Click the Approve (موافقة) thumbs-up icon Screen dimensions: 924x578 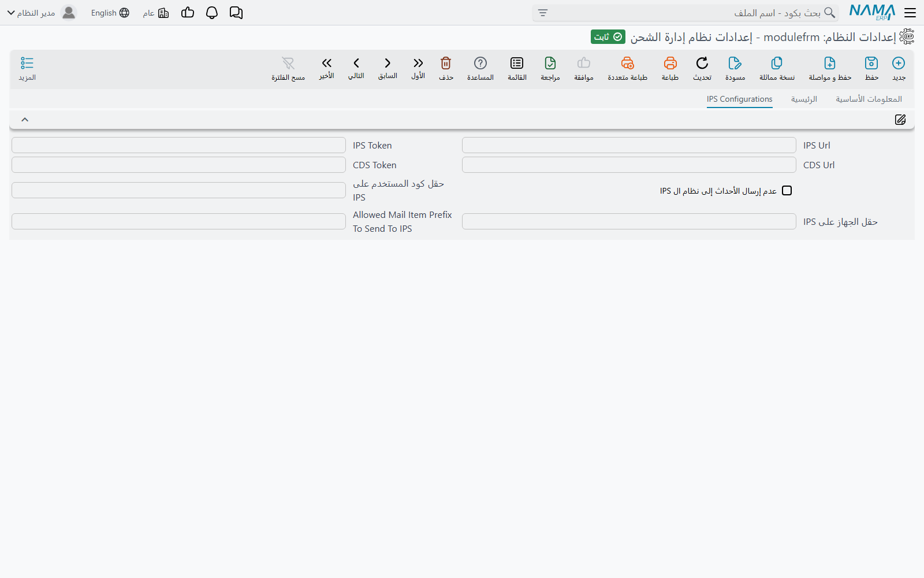point(584,63)
